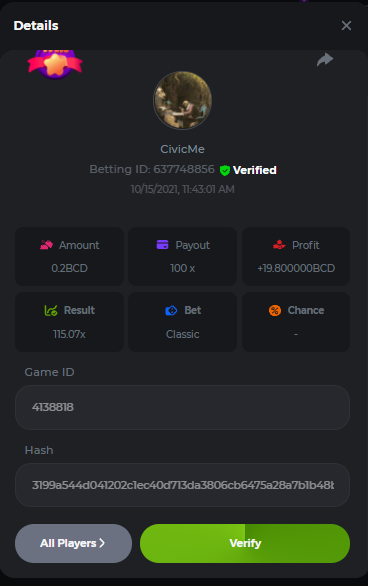Click the star medal badge icon
368x586 pixels.
[x=55, y=64]
